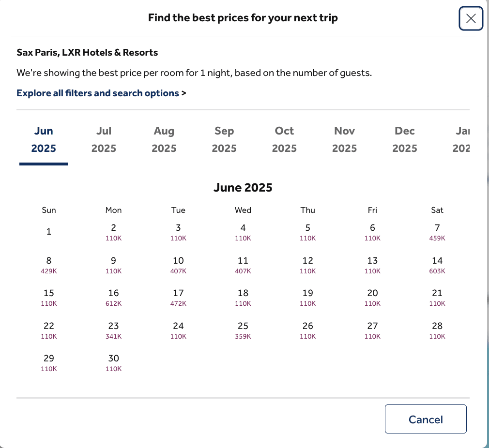Choose June 30 on the calendar
Viewport: 489px width, 448px height.
[x=114, y=363]
